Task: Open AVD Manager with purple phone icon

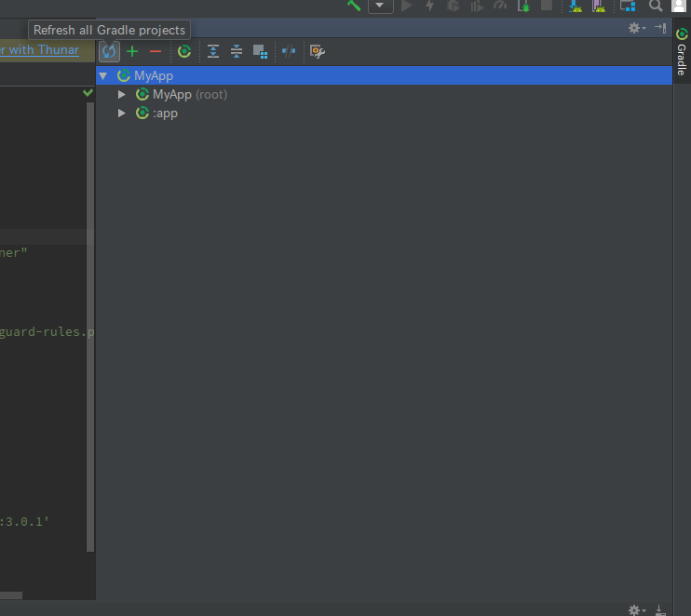Action: [599, 6]
